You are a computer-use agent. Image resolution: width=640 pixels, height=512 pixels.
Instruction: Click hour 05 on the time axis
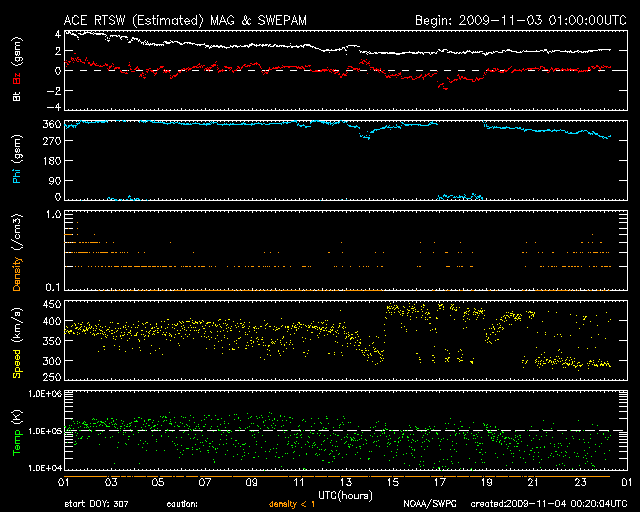coord(156,481)
